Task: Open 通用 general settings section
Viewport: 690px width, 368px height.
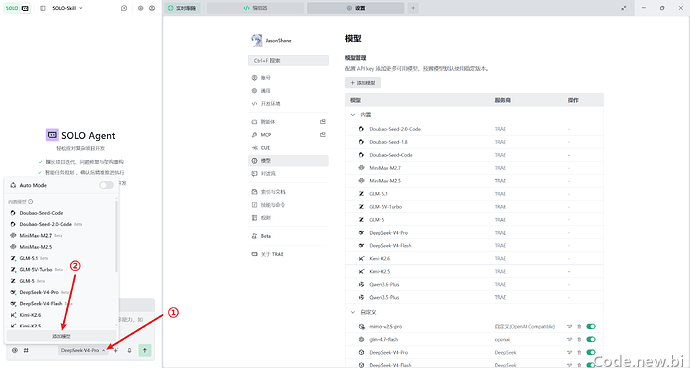Action: tap(288, 91)
